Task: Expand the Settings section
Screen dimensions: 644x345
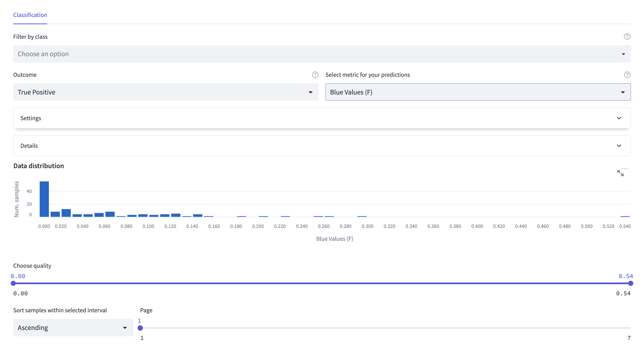Action: click(x=322, y=118)
